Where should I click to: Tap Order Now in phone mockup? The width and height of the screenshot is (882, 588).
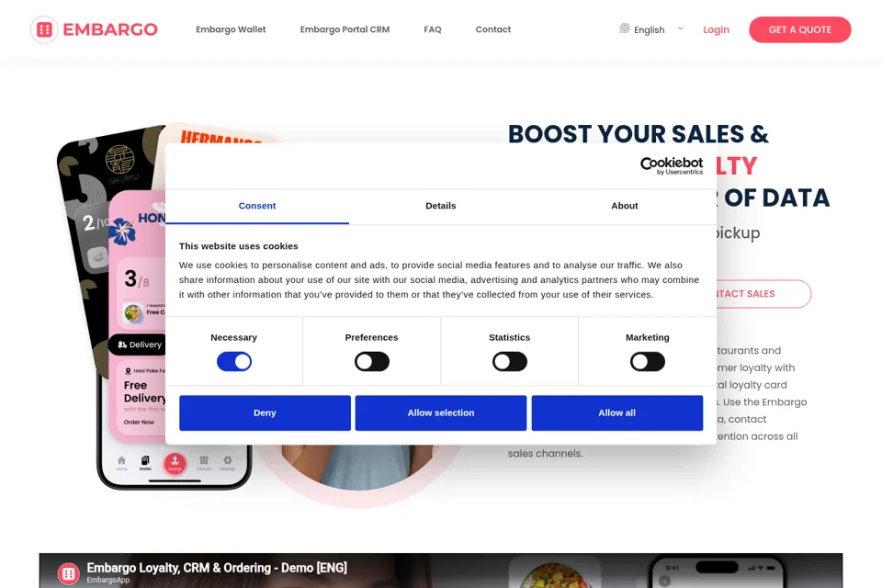[139, 422]
